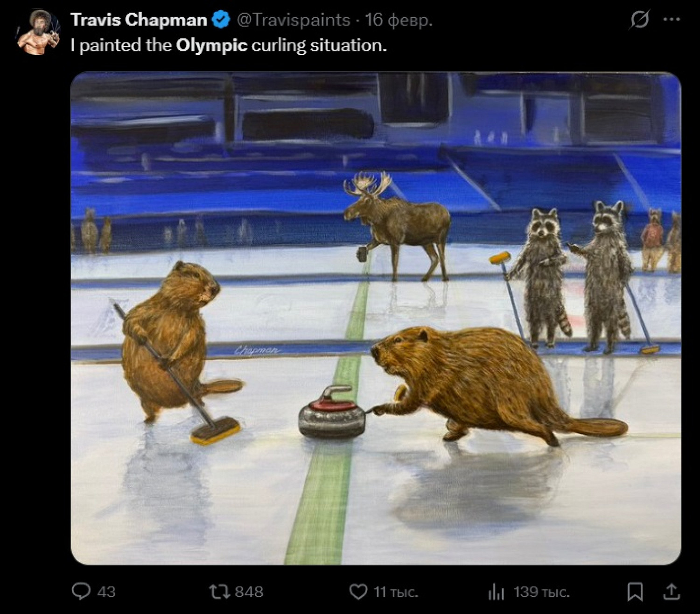
Task: Click the 11 тыс. likes count
Action: (x=396, y=592)
